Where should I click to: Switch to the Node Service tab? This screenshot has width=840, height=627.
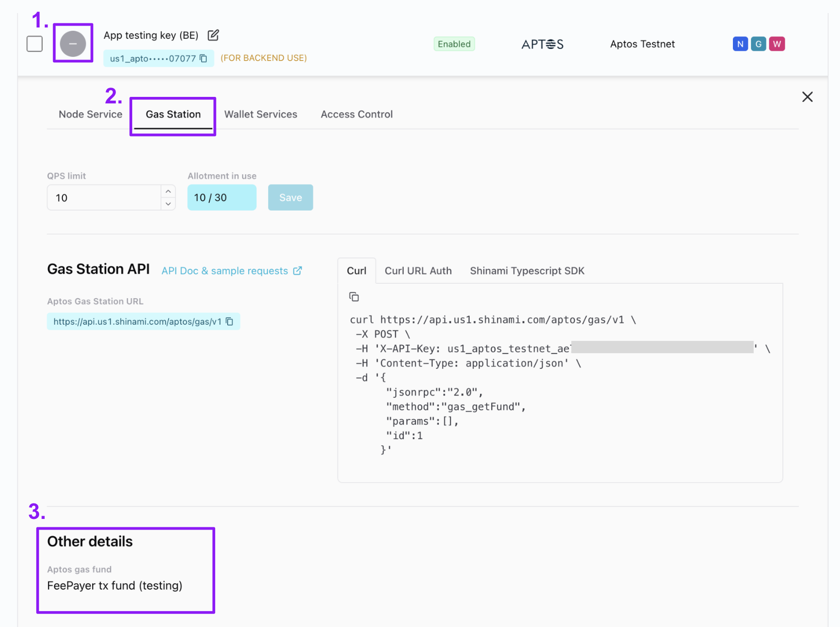[90, 114]
